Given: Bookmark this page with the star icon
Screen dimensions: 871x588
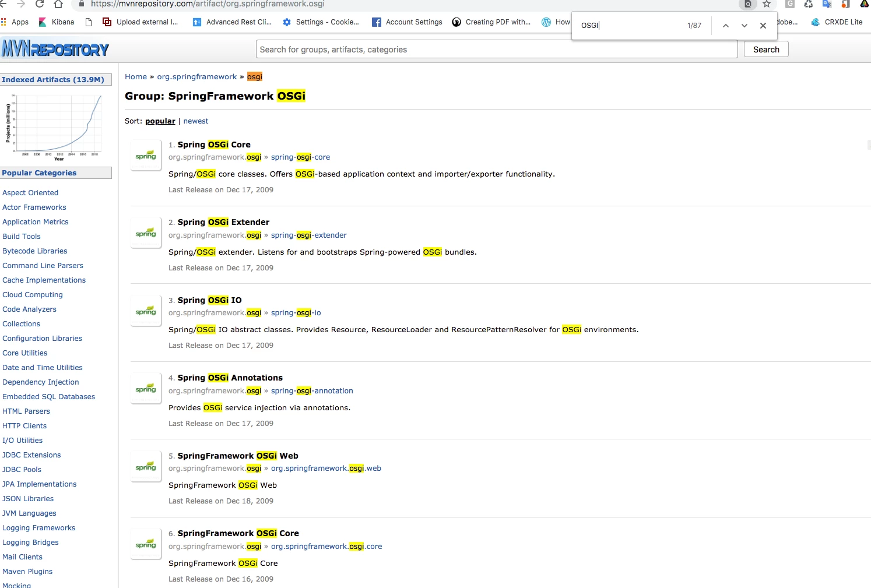Looking at the screenshot, I should point(767,3).
